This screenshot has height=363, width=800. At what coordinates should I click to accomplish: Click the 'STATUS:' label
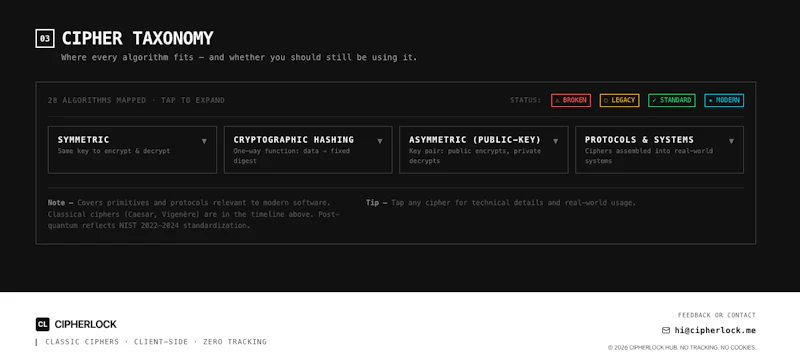pyautogui.click(x=526, y=100)
